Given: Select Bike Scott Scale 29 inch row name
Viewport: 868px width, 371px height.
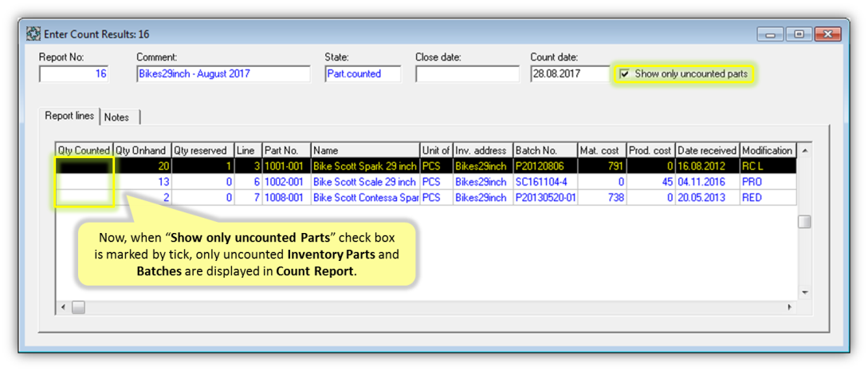Looking at the screenshot, I should [x=365, y=182].
